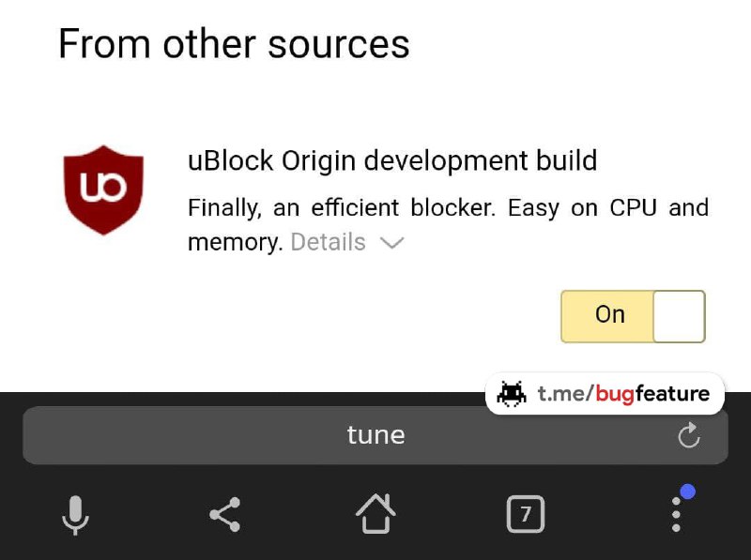Open the three-dot browser menu

676,514
